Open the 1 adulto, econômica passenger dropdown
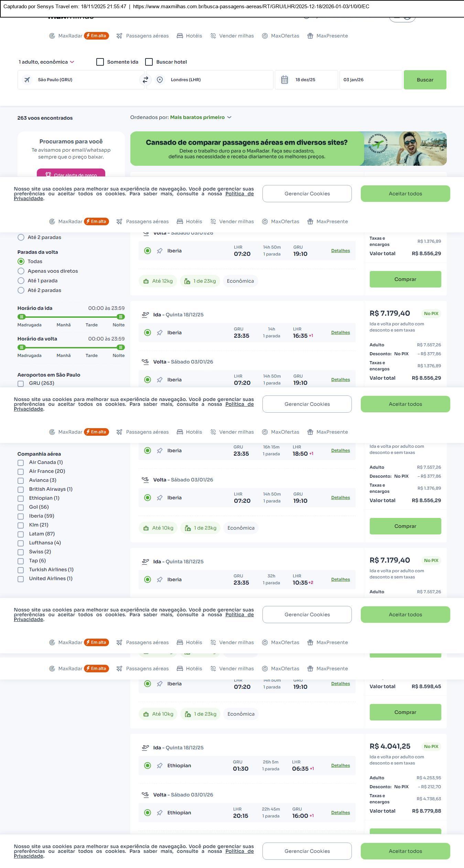The height and width of the screenshot is (868, 464). 46,62
